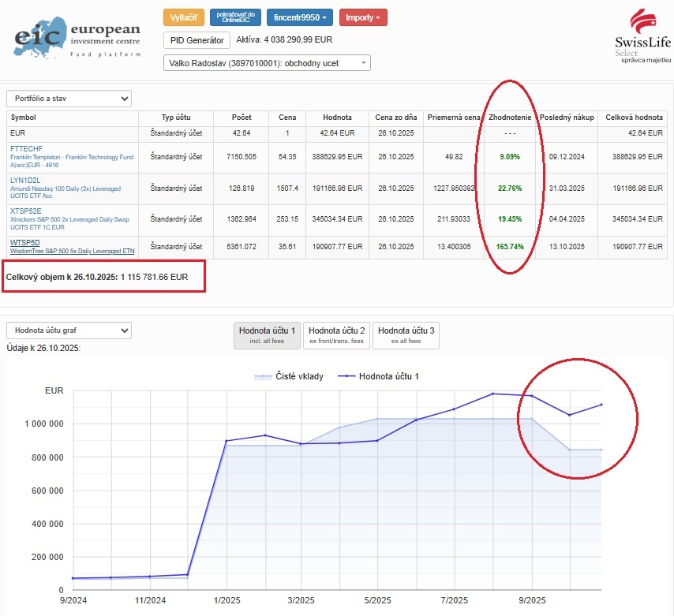
Task: Open the fincentr9950 user dropdown
Action: (300, 17)
